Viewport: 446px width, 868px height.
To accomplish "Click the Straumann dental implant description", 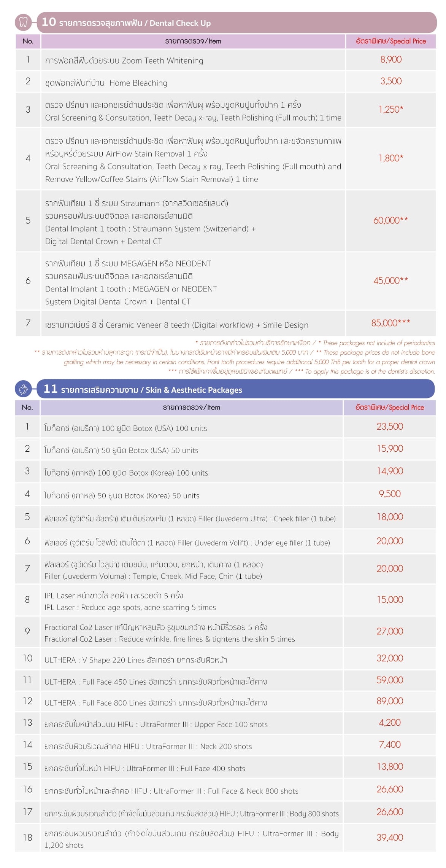I will click(150, 222).
